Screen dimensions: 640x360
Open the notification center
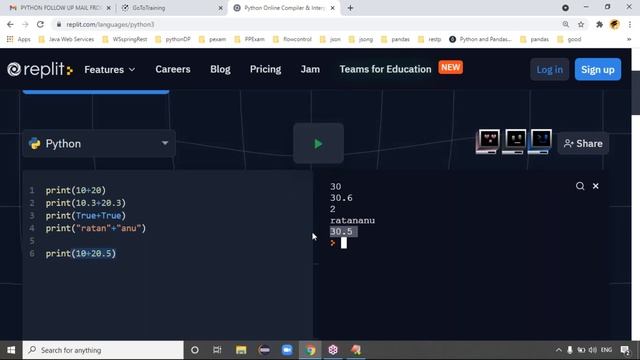pos(624,350)
